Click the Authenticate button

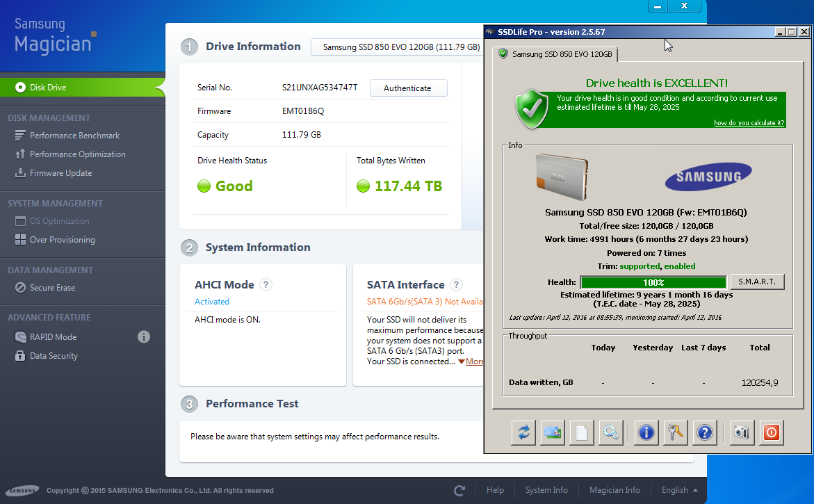pyautogui.click(x=408, y=88)
